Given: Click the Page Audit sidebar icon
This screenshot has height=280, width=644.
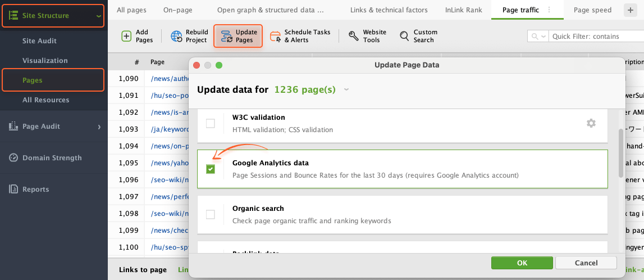Looking at the screenshot, I should coord(13,127).
